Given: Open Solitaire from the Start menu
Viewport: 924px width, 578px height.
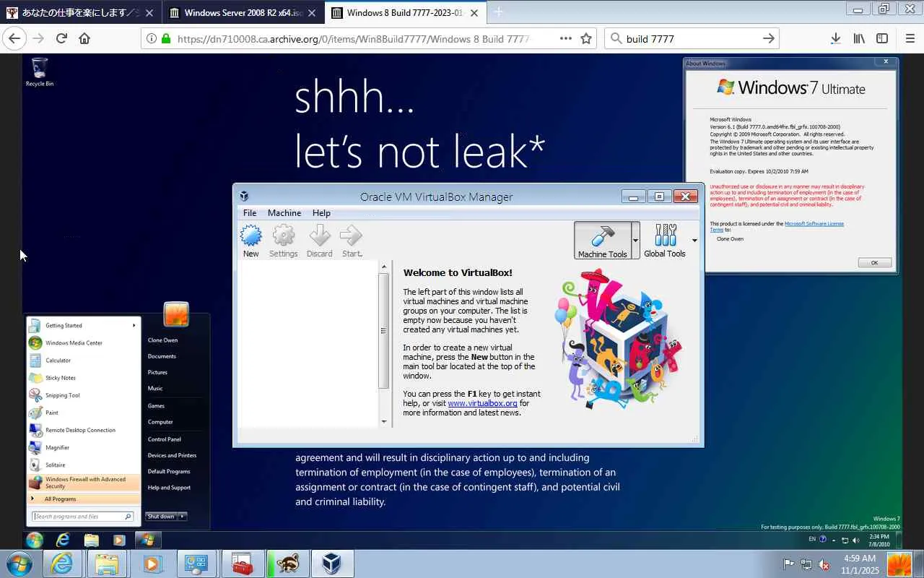Looking at the screenshot, I should tap(84, 465).
